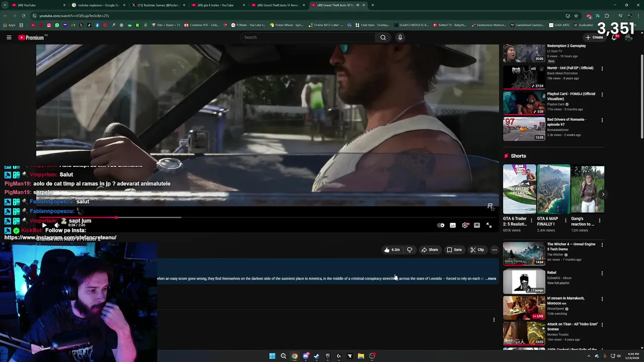Open Steam from the taskbar
The image size is (644, 362).
tap(316, 356)
